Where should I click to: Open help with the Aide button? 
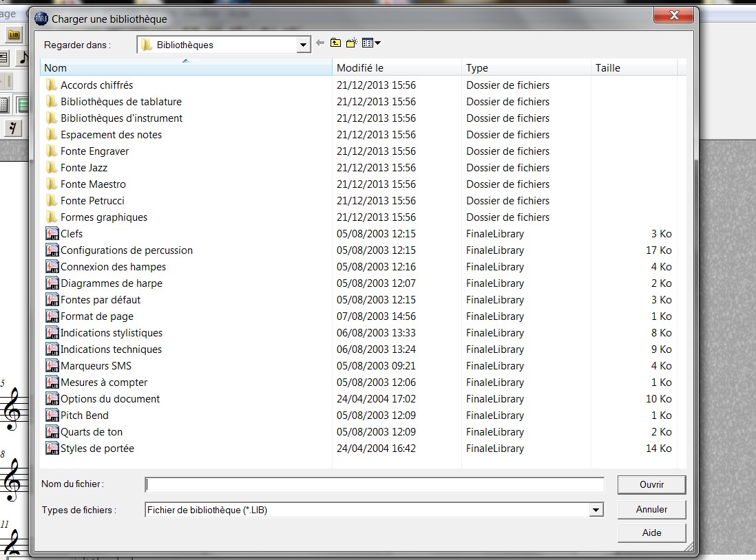pos(651,532)
